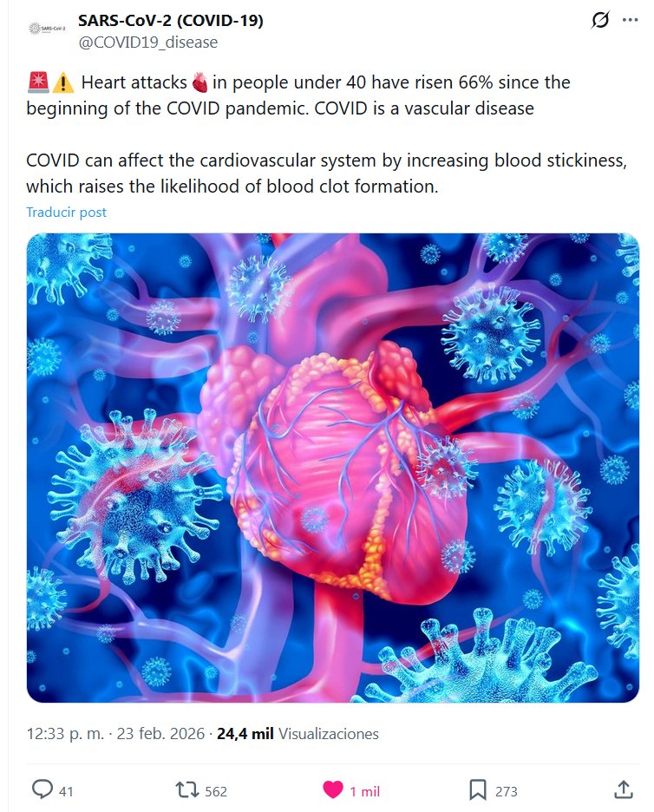Click the Traducir post link
This screenshot has width=654, height=812.
coord(66,212)
